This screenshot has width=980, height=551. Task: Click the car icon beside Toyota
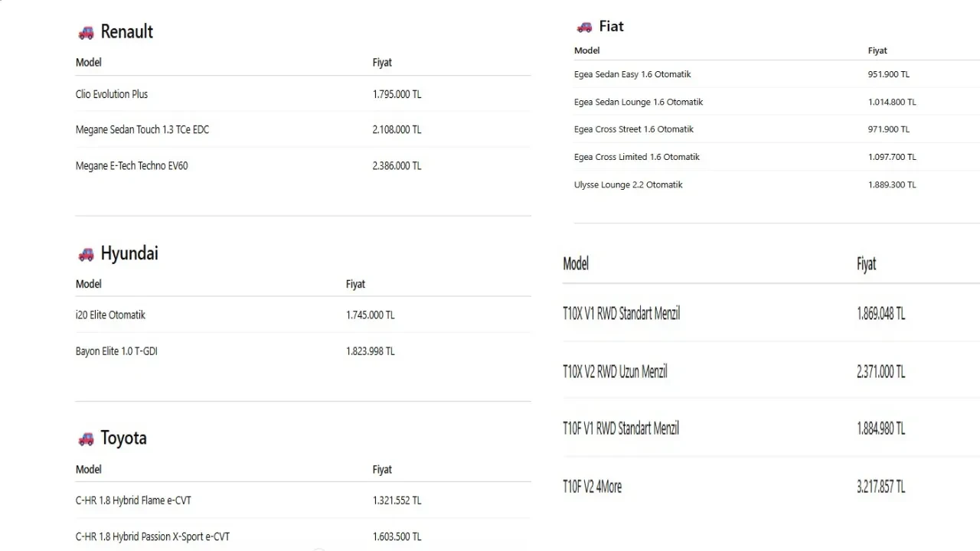[86, 439]
